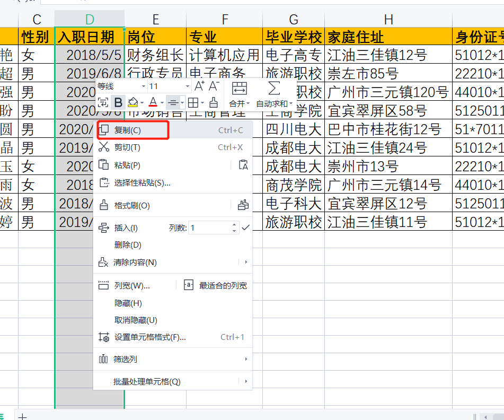Click cell 电子科大

[294, 204]
